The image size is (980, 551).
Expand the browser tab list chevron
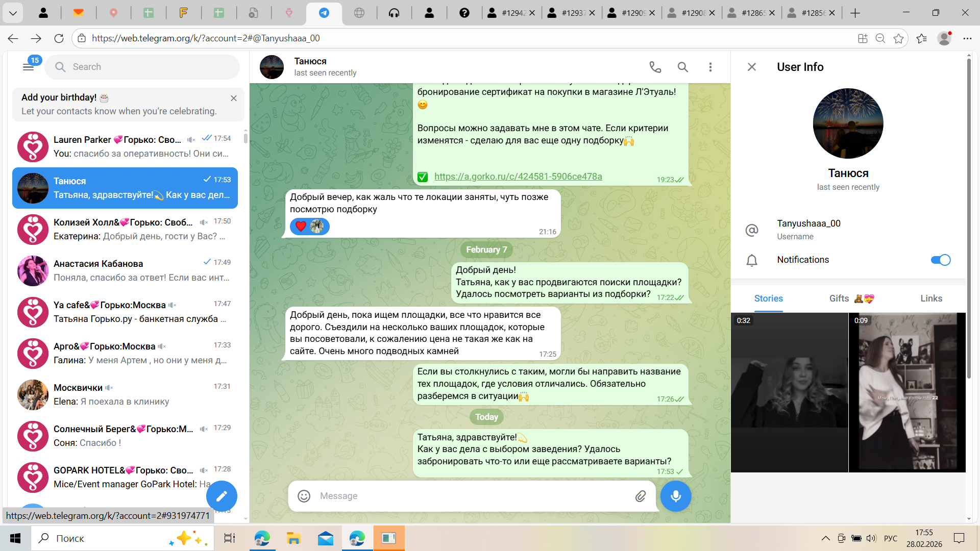point(13,13)
